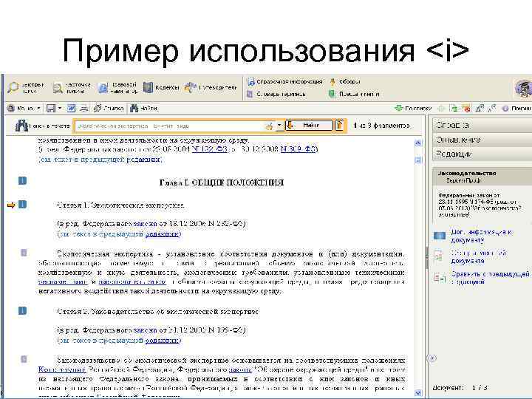Open the Справка panel tab
The image size is (532, 399).
click(x=482, y=125)
